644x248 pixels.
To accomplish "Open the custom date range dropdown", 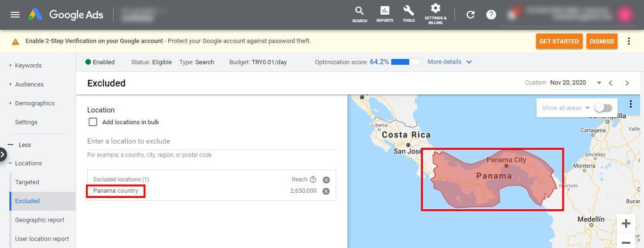I will tap(599, 83).
